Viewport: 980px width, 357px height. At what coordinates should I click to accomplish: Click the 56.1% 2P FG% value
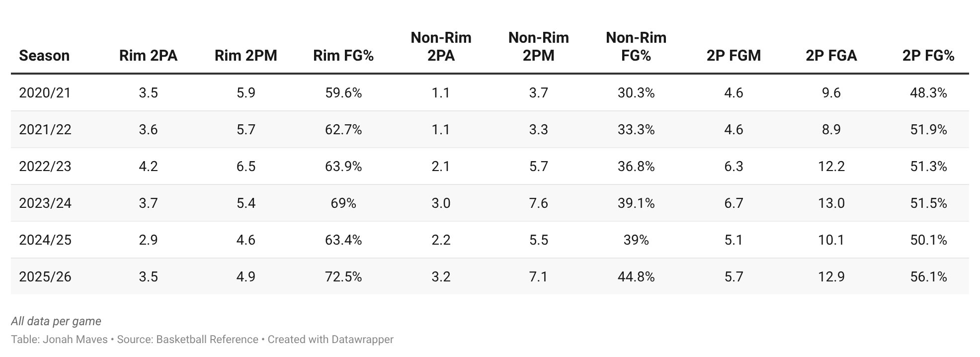(928, 277)
